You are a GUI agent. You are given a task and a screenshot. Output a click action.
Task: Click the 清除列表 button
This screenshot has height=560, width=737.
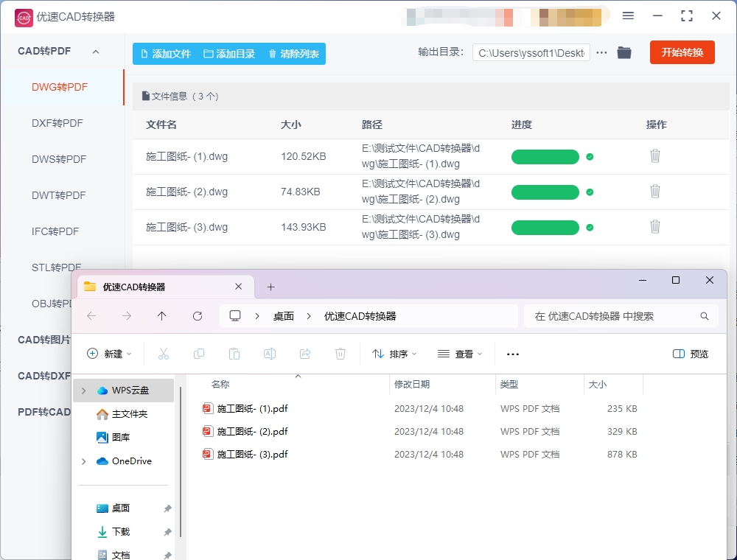point(294,54)
